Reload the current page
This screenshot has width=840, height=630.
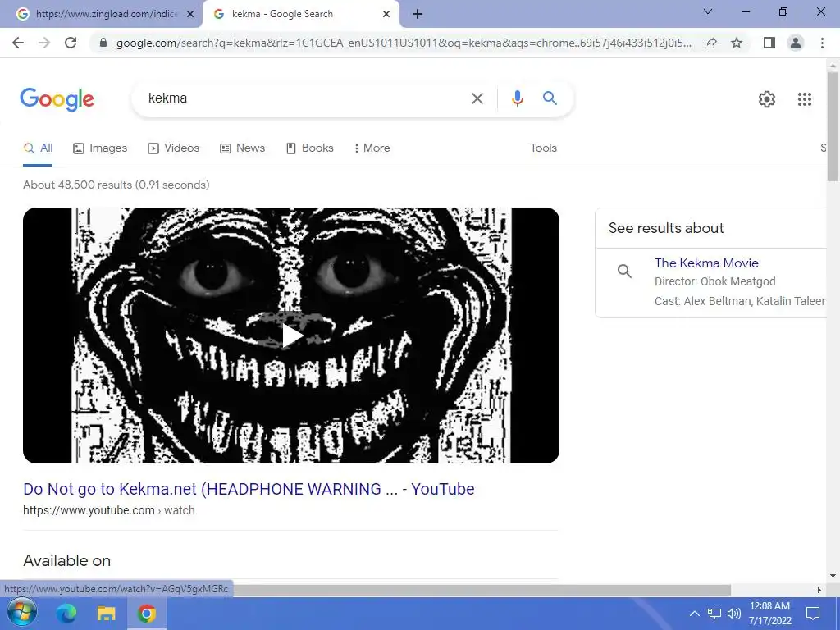pos(71,43)
